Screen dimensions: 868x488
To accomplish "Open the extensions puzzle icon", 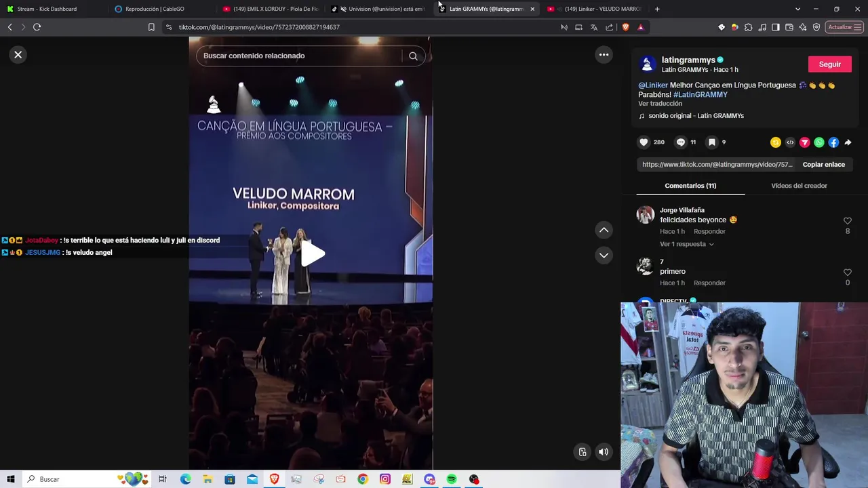I will (x=749, y=27).
